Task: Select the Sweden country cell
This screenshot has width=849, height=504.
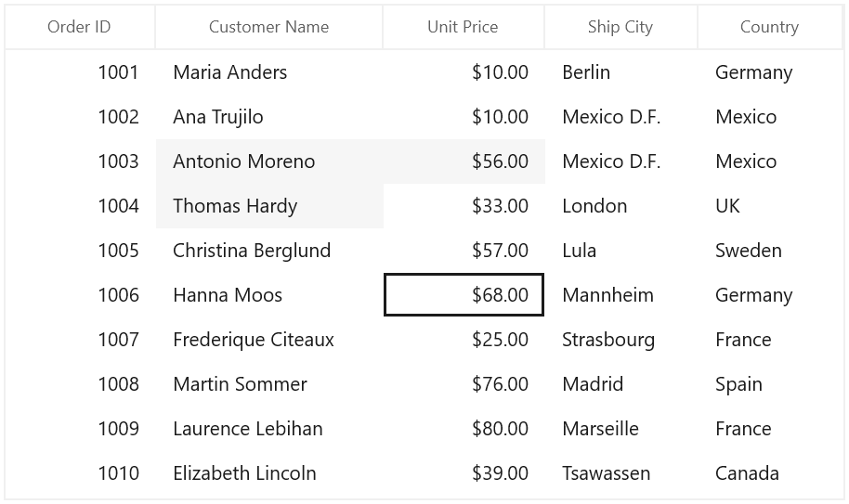Action: pos(770,251)
